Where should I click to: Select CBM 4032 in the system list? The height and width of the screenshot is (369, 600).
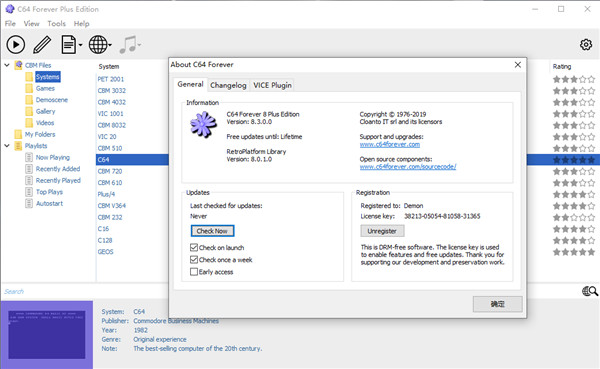coord(111,102)
